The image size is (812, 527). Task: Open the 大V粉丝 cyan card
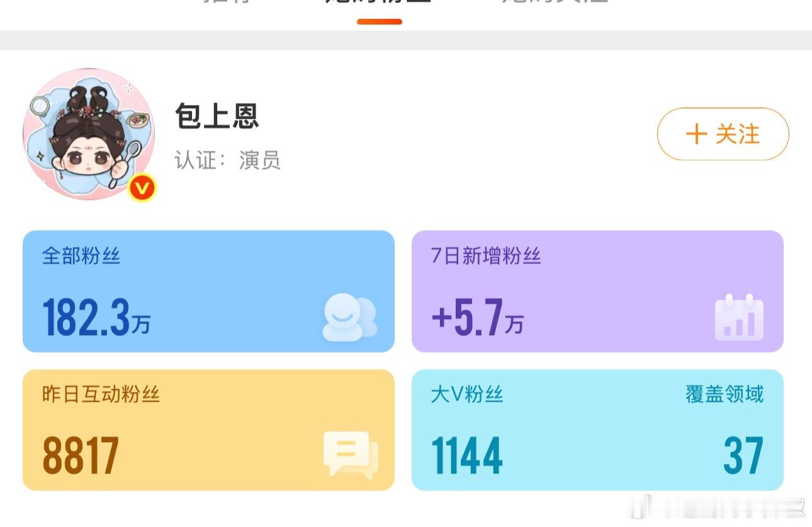click(597, 430)
